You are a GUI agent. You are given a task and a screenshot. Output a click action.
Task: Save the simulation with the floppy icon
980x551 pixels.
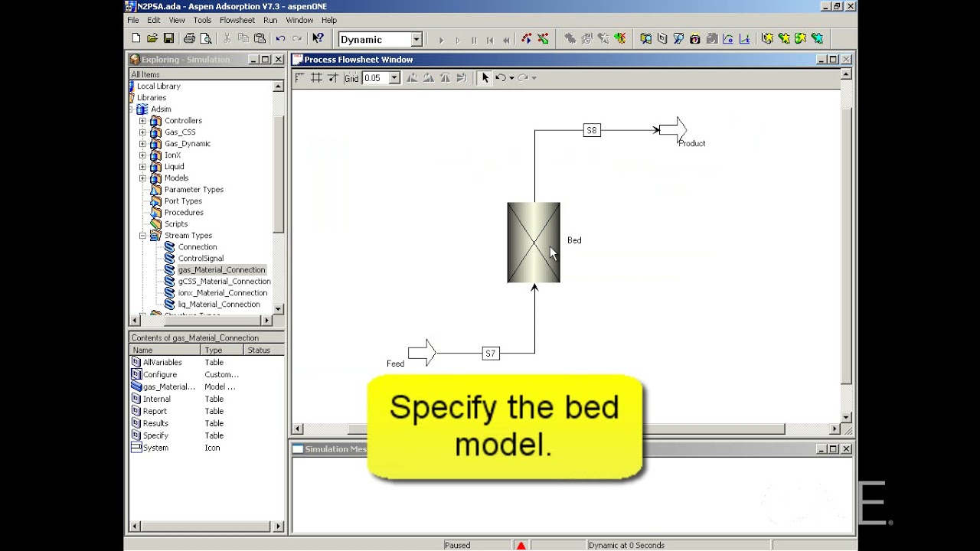point(168,39)
